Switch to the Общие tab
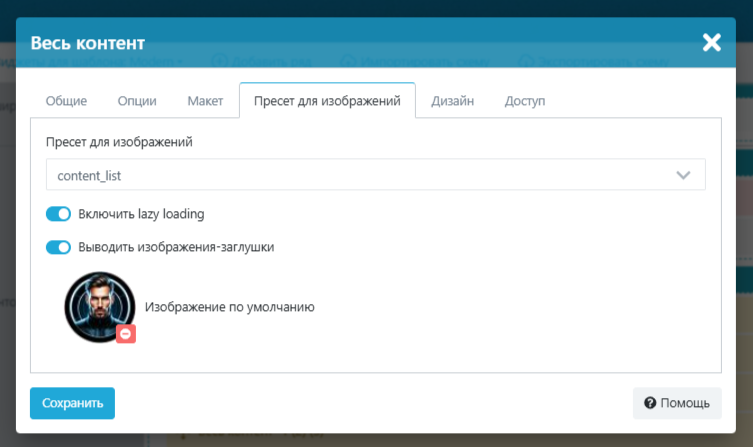Viewport: 753px width, 447px height. [x=66, y=101]
